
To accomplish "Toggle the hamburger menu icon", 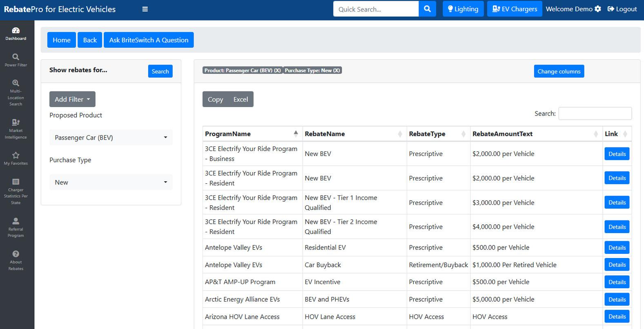I will (145, 9).
